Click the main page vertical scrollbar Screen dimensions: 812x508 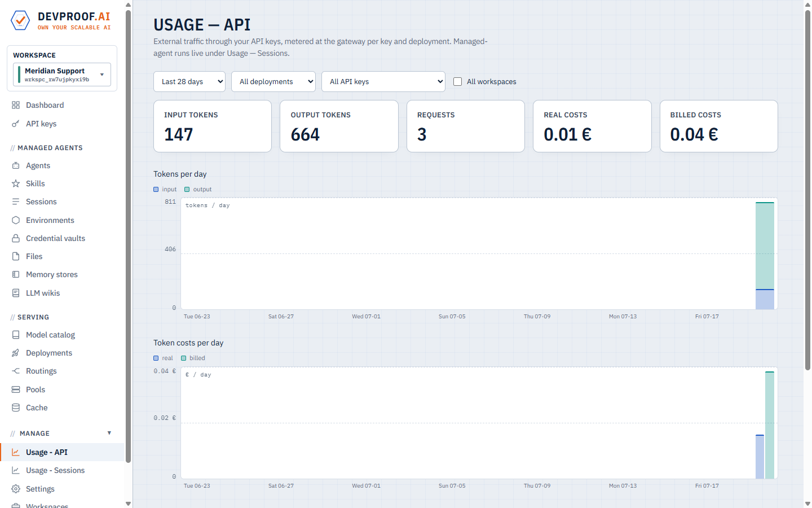(x=807, y=190)
